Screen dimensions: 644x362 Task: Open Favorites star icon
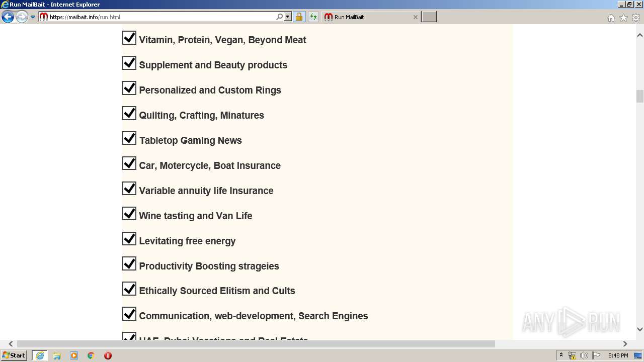click(623, 18)
